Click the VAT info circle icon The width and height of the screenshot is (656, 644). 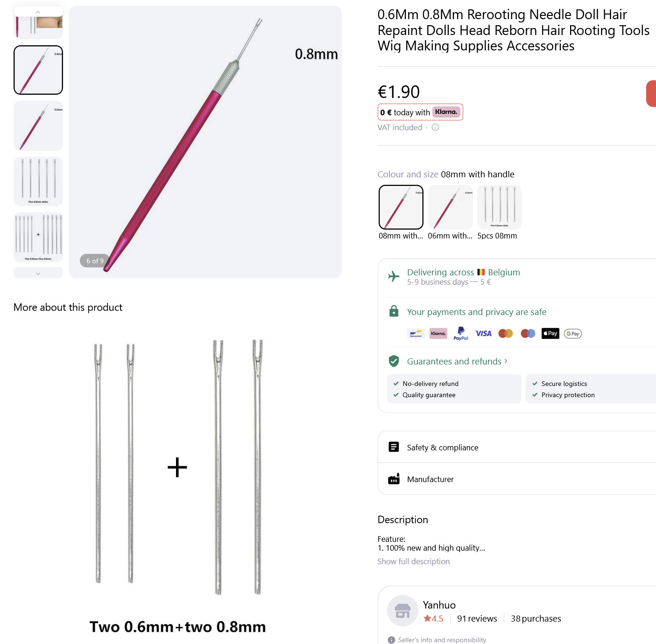pyautogui.click(x=435, y=127)
